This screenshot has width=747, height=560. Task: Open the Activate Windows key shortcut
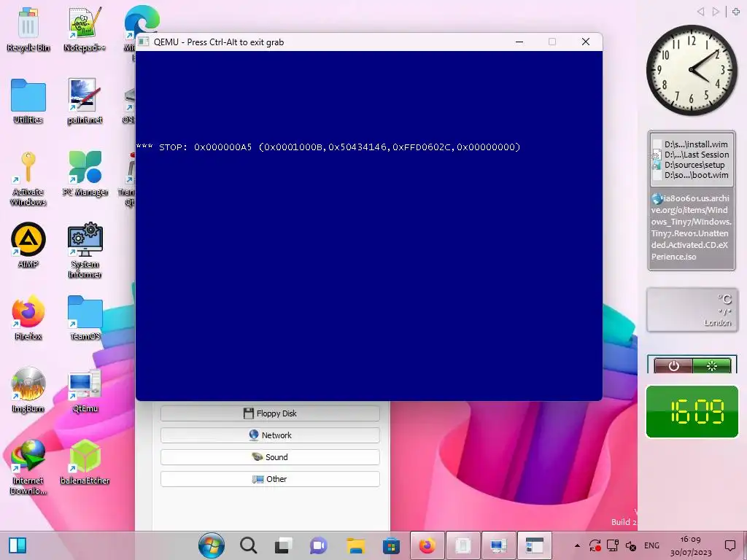tap(28, 179)
